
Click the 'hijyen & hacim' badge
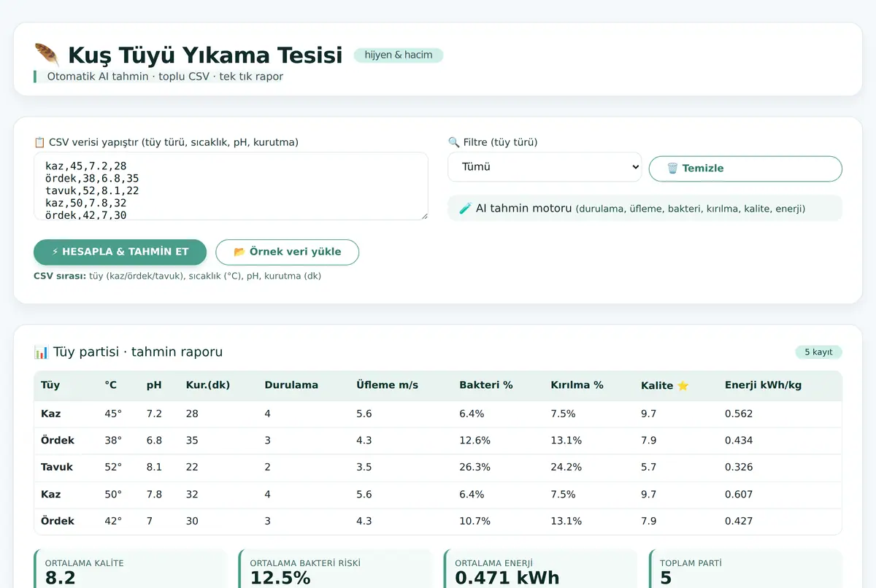pyautogui.click(x=399, y=55)
